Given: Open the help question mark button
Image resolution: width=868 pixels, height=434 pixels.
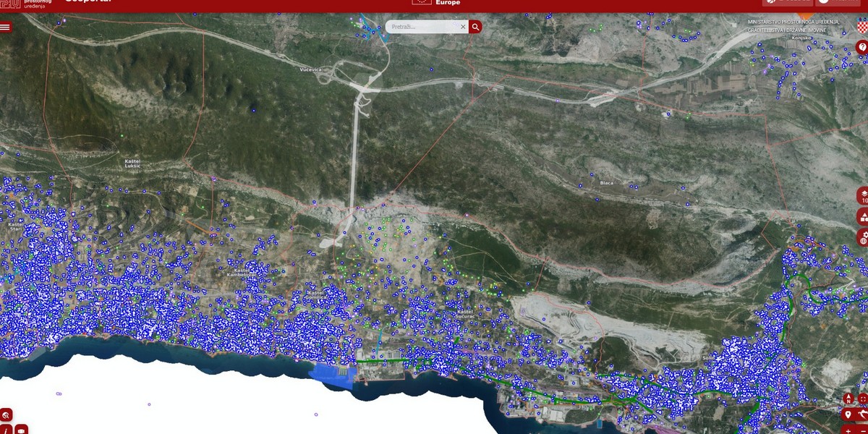Looking at the screenshot, I should pos(862,47).
